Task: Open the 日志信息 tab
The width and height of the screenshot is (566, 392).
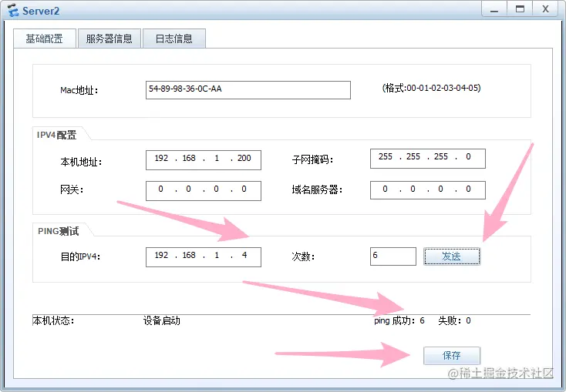Action: (174, 39)
